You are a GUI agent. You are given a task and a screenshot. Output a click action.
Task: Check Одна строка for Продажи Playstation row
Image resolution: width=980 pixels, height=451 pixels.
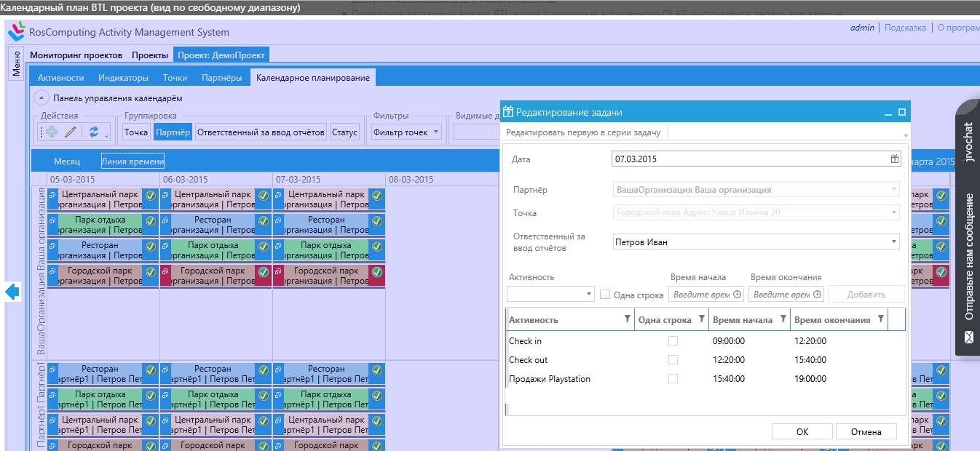click(x=673, y=378)
